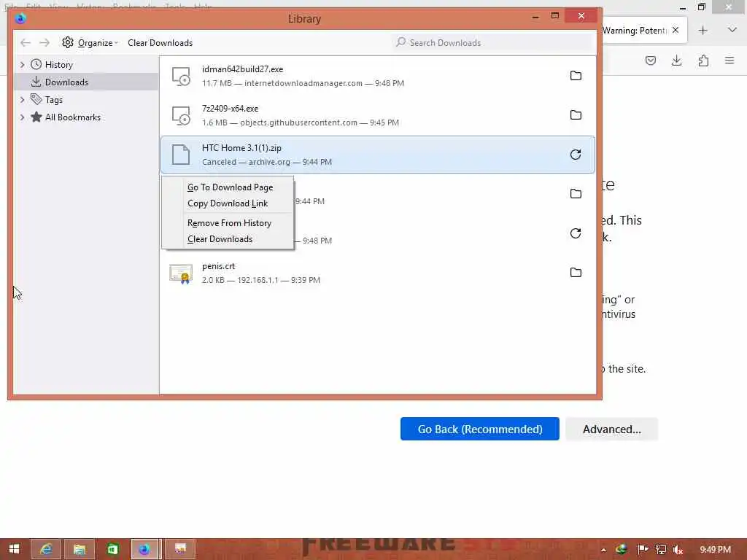Open the Action Center flag tray icon
The height and width of the screenshot is (560, 747).
click(x=643, y=550)
